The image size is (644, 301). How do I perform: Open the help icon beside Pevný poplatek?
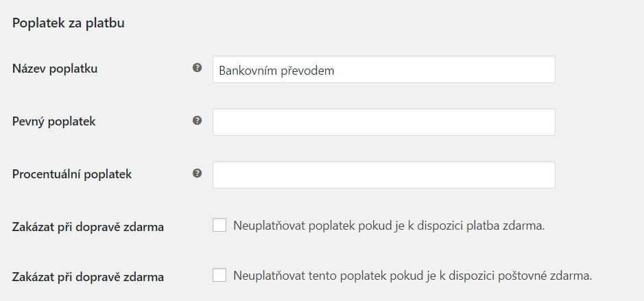click(x=197, y=121)
